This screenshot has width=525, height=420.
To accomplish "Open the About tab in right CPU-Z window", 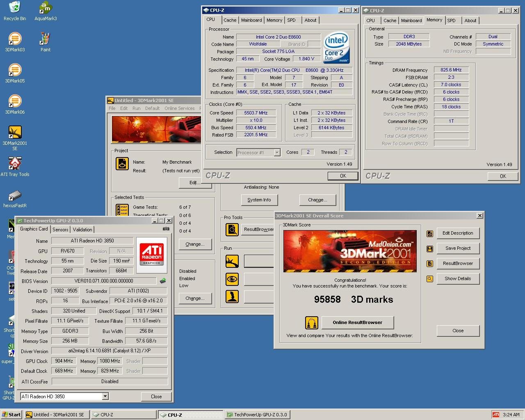I will coord(470,21).
